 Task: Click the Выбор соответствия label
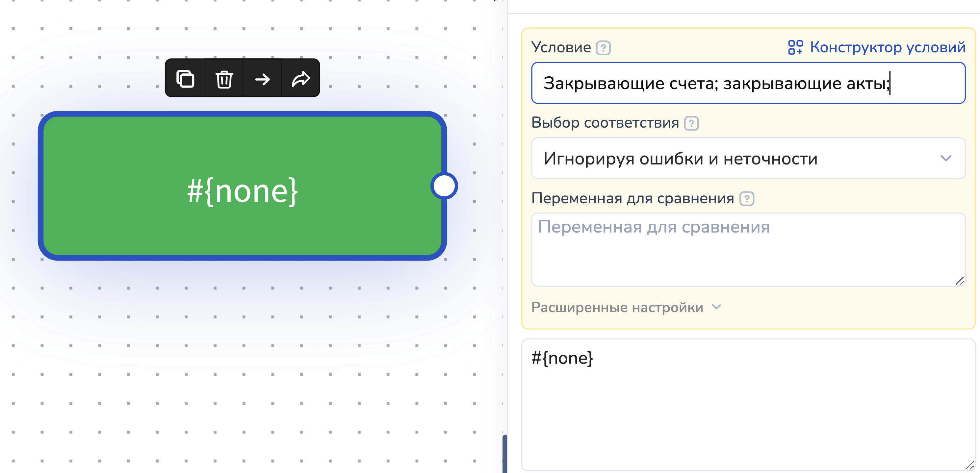(x=605, y=123)
